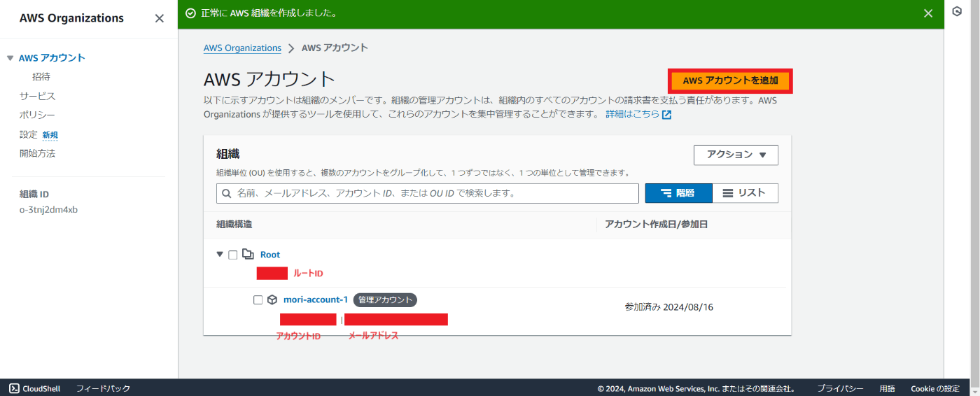Open the アクション dropdown menu

click(x=736, y=155)
